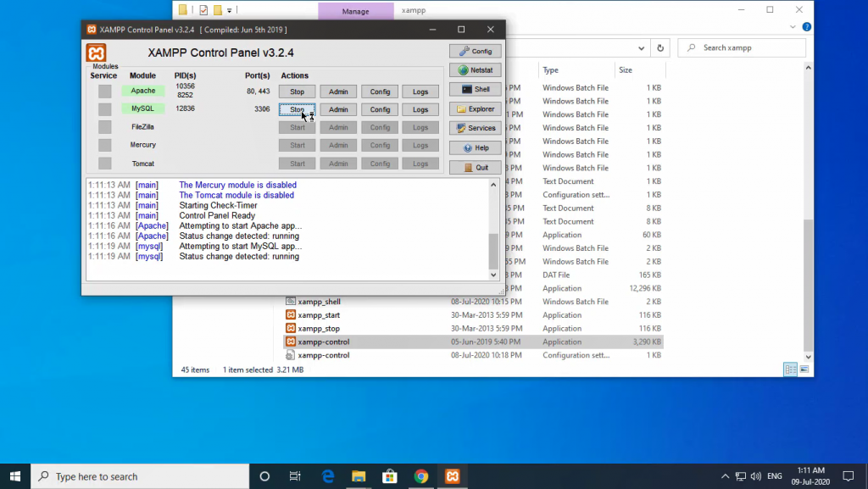Image resolution: width=868 pixels, height=489 pixels.
Task: Switch Explorer to large icons view
Action: pos(804,370)
